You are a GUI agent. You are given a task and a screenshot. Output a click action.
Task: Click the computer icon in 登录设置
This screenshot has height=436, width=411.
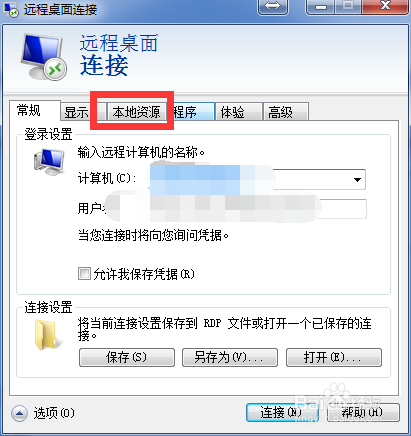pos(49,162)
